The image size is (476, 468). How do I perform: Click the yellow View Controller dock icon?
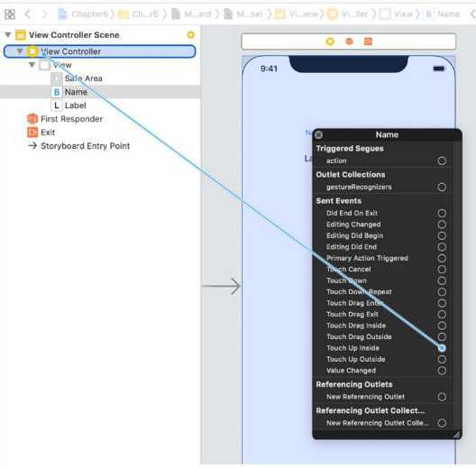click(330, 41)
